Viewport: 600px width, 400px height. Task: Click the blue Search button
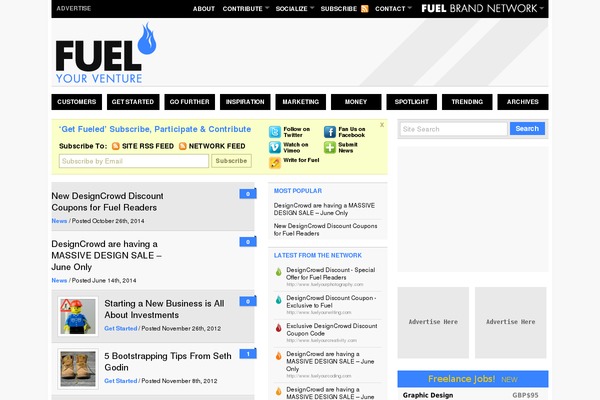(527, 129)
